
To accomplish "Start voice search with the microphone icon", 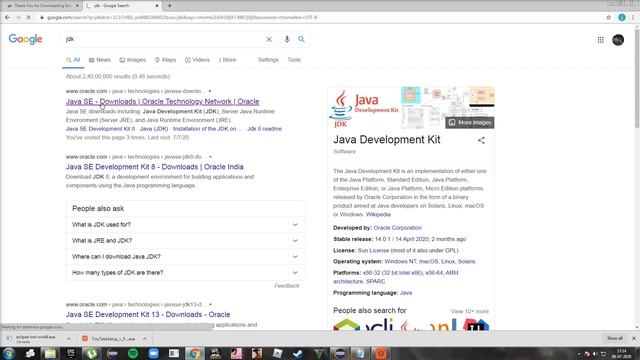I will click(x=287, y=39).
